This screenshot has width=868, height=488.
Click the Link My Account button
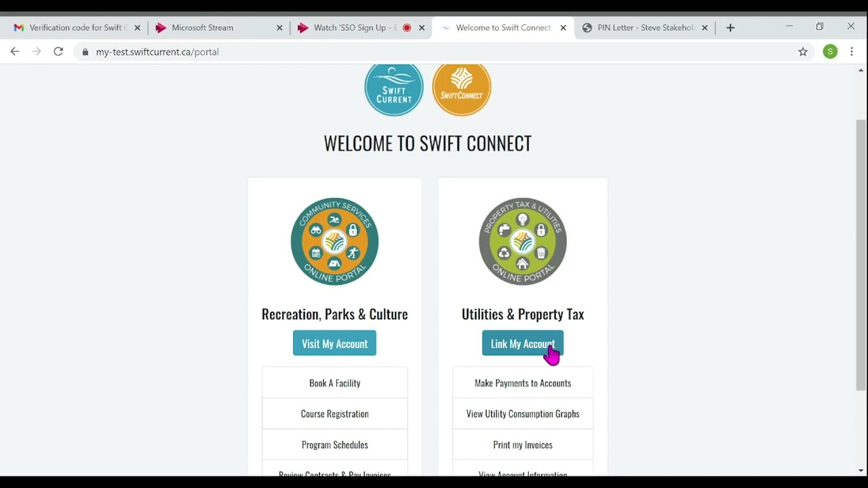[523, 343]
